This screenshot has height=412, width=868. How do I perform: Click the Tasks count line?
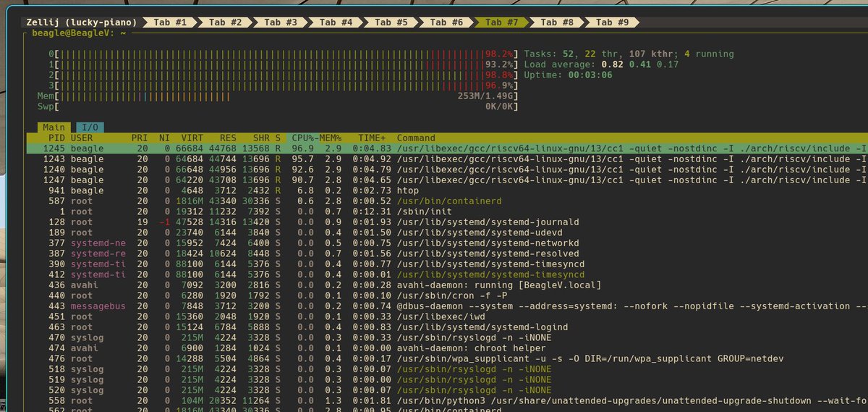(x=629, y=54)
